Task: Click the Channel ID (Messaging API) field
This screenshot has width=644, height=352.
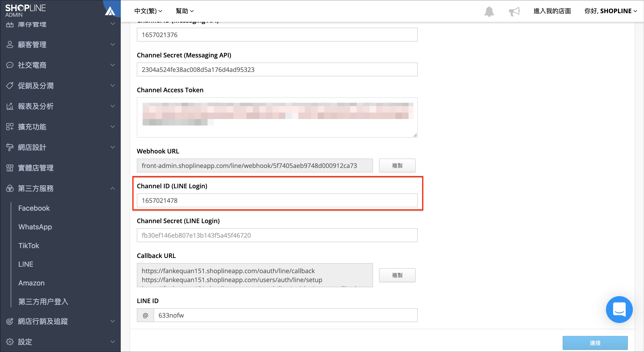Action: pyautogui.click(x=277, y=35)
